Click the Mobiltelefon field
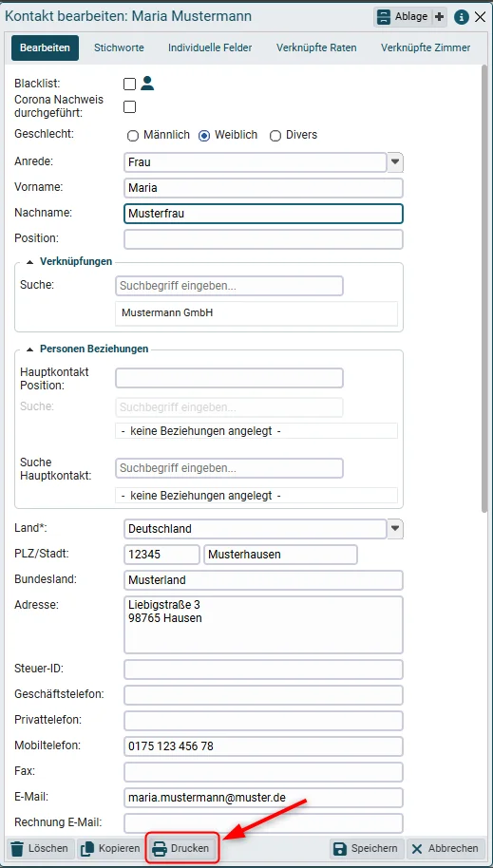 tap(264, 746)
